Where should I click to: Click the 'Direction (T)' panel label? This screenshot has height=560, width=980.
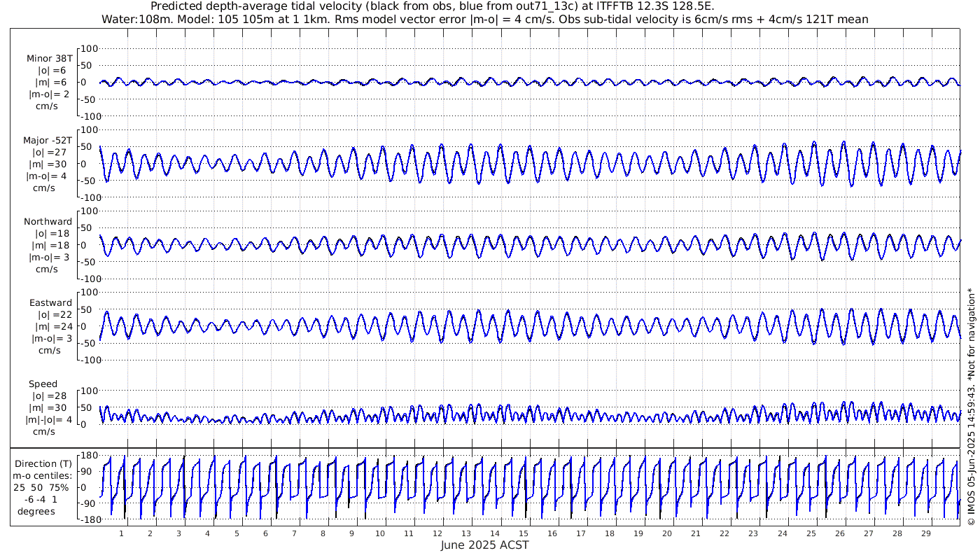point(43,463)
